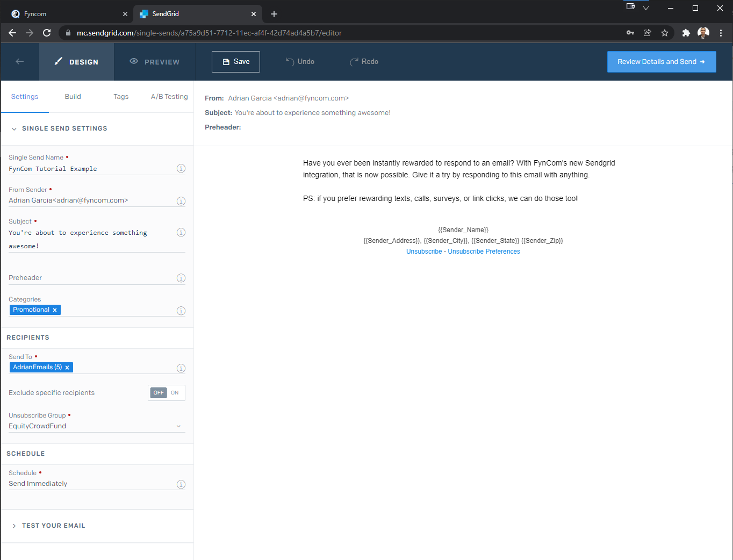Image resolution: width=733 pixels, height=560 pixels.
Task: Select the email body text block
Action: click(x=459, y=181)
